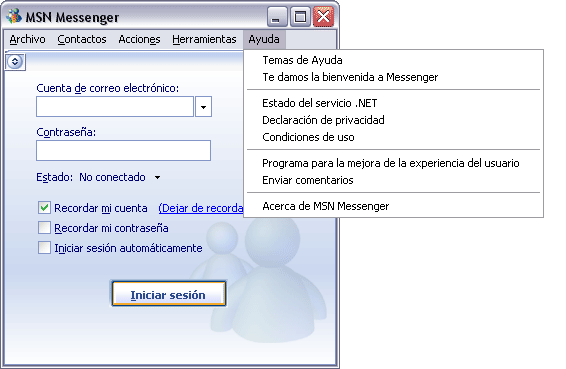
Task: Maximize the MSN Messenger window
Action: (x=300, y=17)
